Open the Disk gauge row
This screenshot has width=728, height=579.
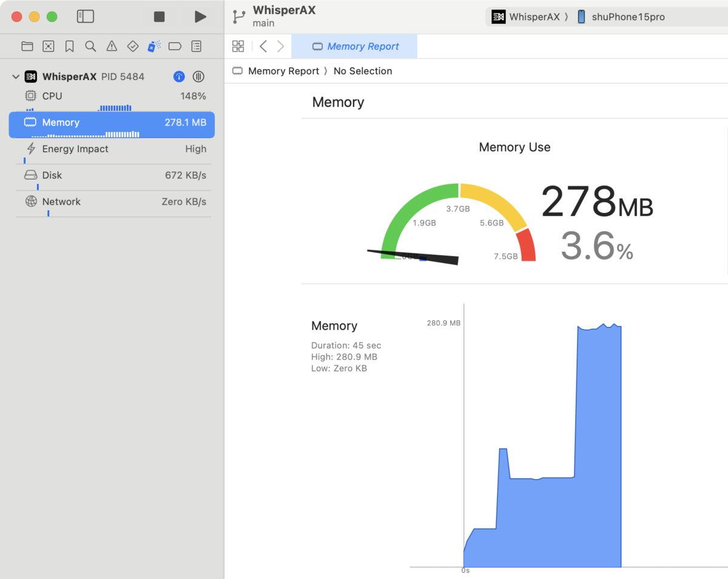[112, 178]
